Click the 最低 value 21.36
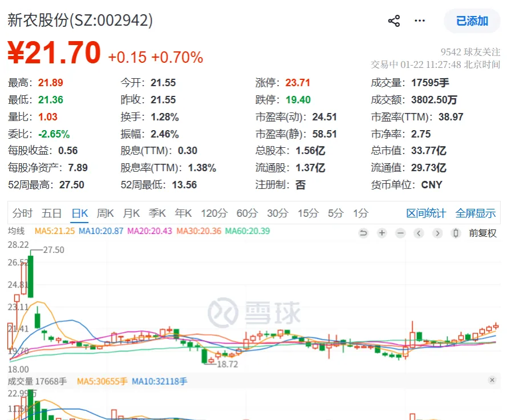This screenshot has height=420, width=507. 50,100
